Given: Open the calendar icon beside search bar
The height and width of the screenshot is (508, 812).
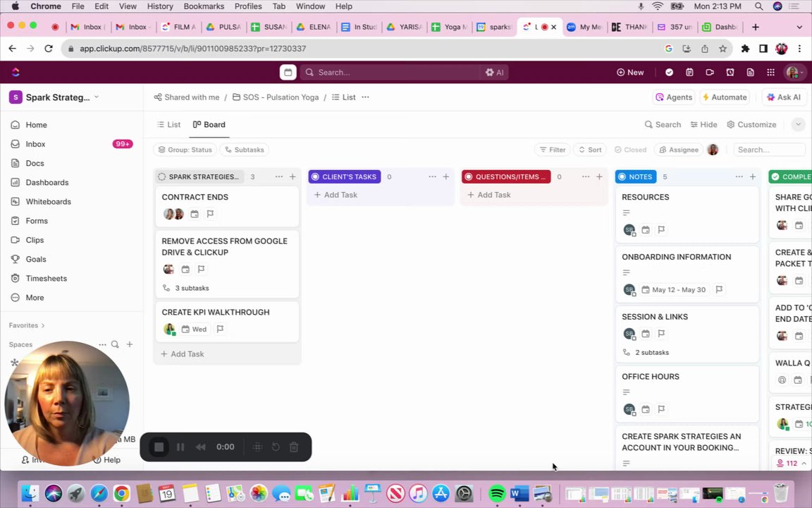Looking at the screenshot, I should click(x=288, y=73).
